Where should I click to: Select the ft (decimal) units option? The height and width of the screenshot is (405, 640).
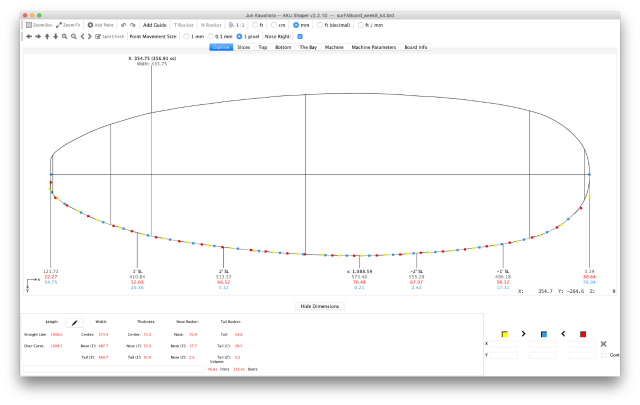point(320,25)
